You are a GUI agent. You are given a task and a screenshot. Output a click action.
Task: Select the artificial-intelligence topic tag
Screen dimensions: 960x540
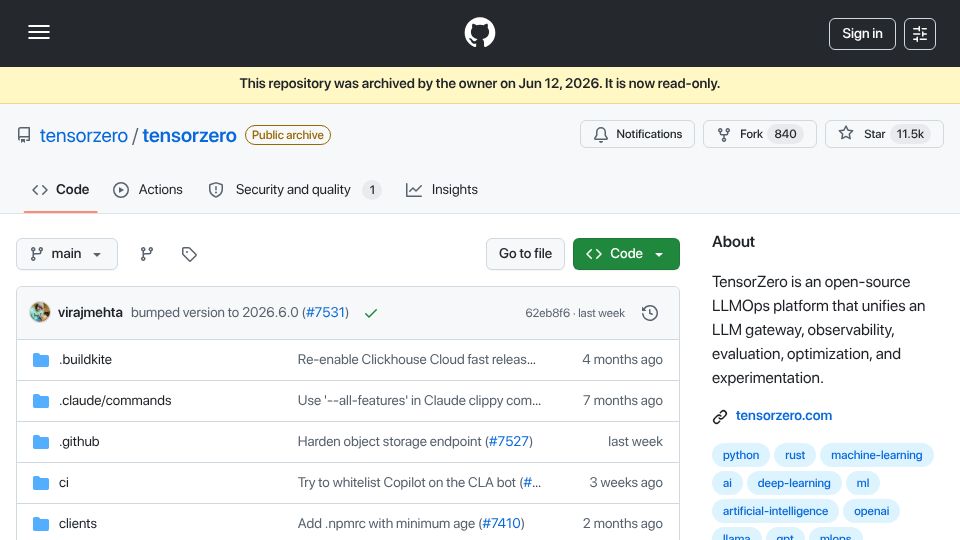point(775,511)
